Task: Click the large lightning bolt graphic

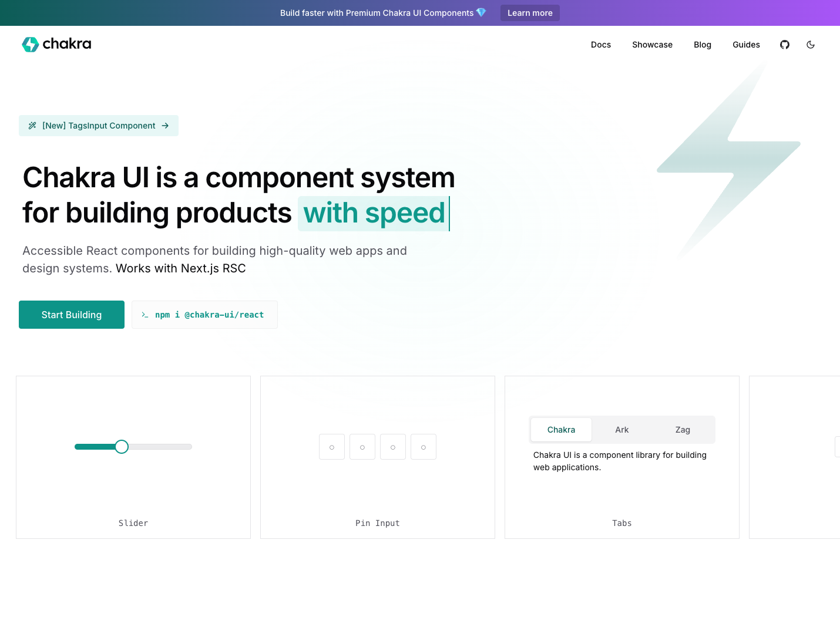Action: click(x=727, y=158)
